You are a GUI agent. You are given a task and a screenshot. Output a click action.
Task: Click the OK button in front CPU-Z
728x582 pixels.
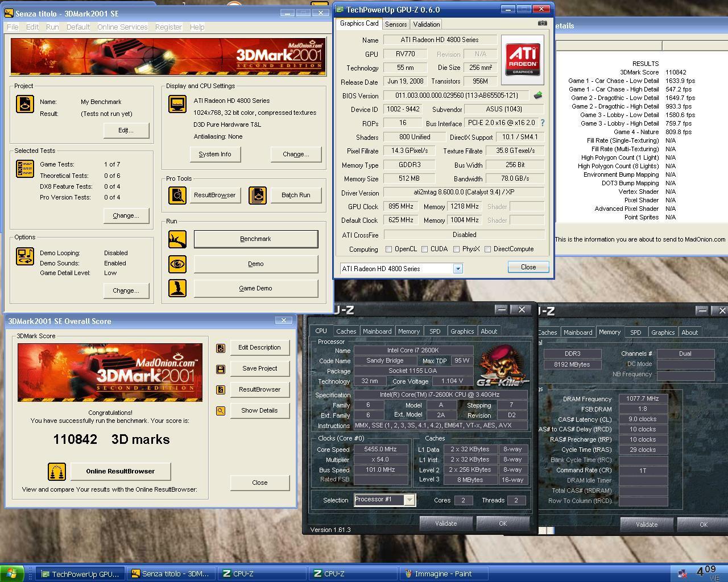point(503,523)
